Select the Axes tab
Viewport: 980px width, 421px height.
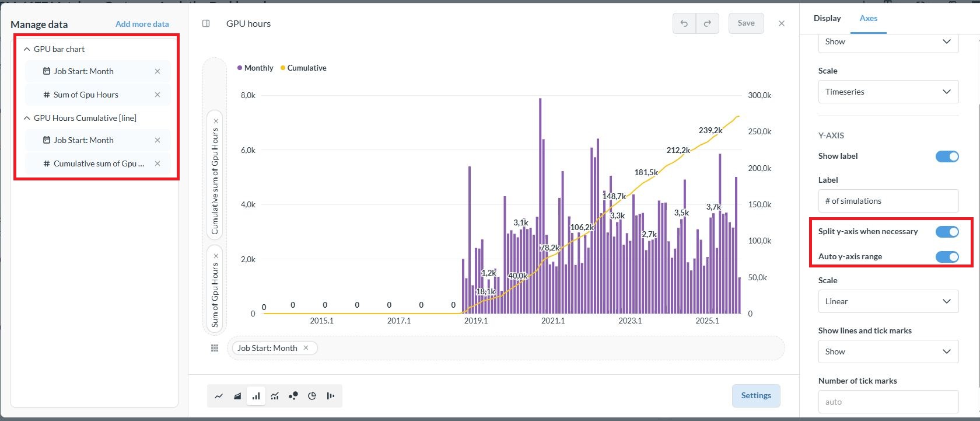point(868,18)
